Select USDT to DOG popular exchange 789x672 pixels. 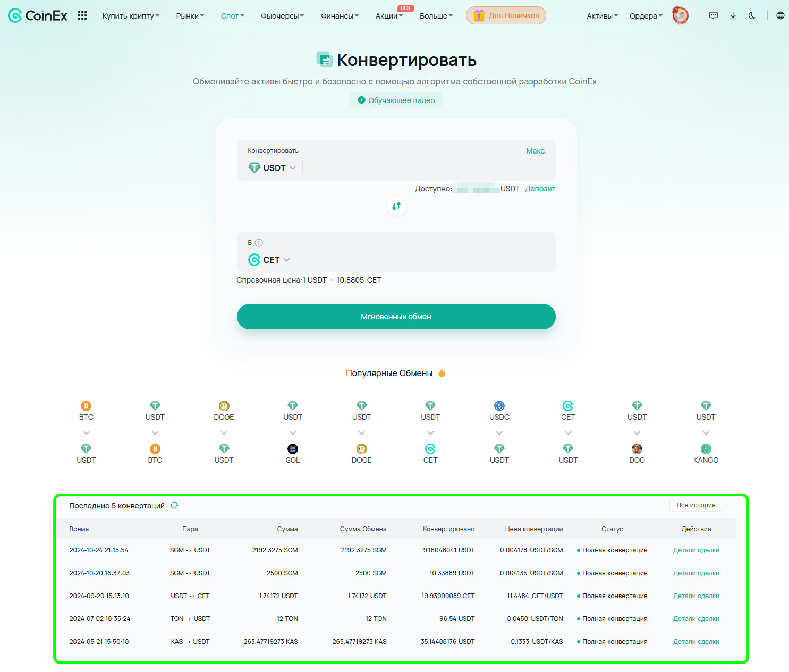(x=637, y=432)
